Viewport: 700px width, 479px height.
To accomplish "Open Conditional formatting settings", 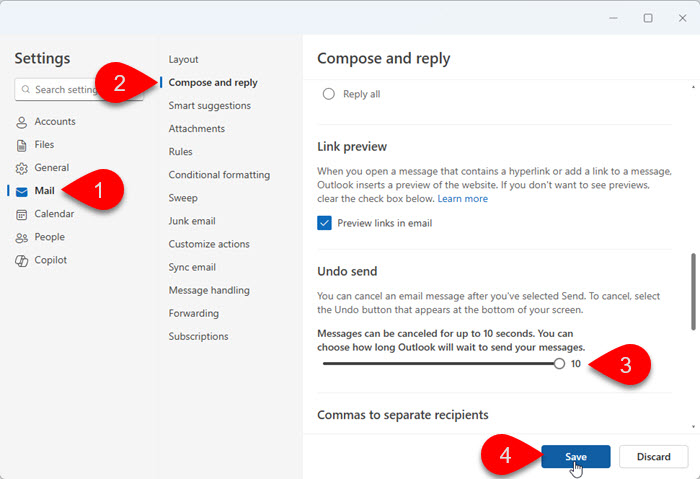I will (x=219, y=175).
